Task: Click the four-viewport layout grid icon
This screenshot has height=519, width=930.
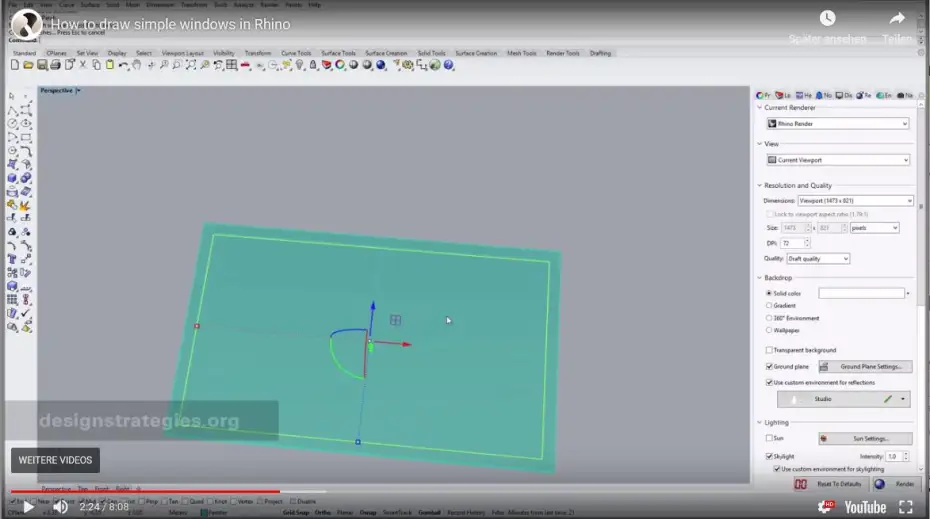Action: [x=231, y=65]
